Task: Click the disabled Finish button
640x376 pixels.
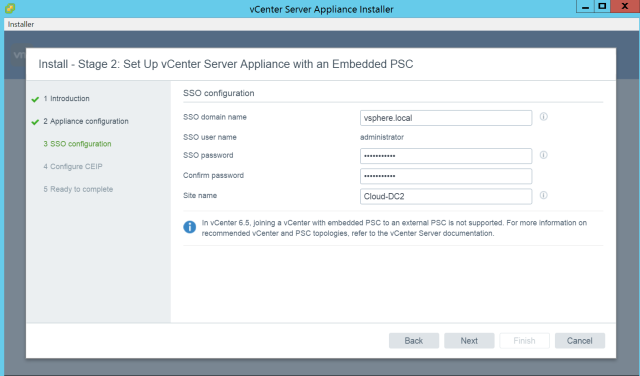Action: [524, 340]
